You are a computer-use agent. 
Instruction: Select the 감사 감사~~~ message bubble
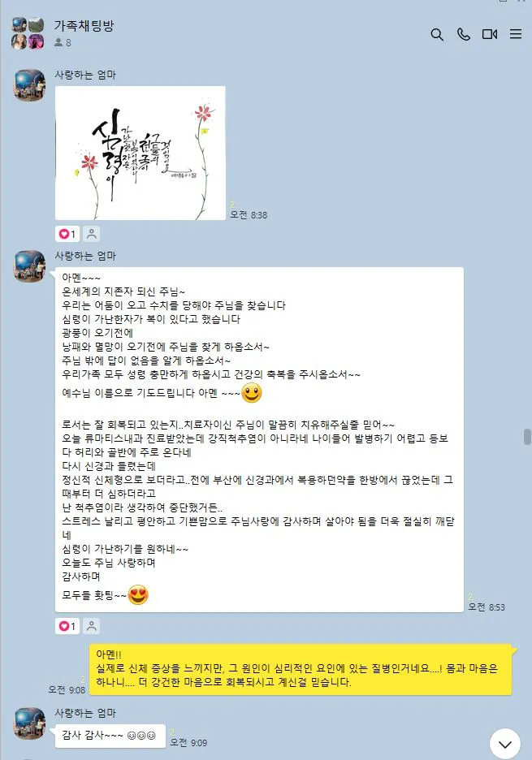point(110,736)
